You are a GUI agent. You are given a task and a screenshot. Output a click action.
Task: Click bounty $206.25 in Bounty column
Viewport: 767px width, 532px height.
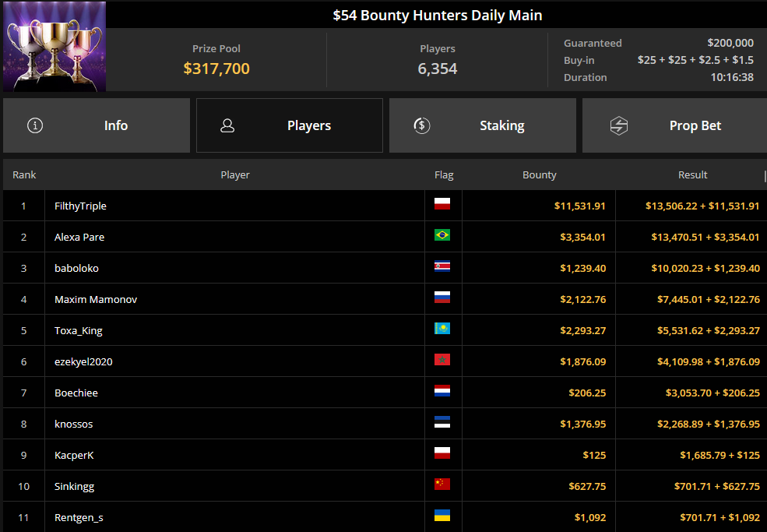click(x=587, y=393)
